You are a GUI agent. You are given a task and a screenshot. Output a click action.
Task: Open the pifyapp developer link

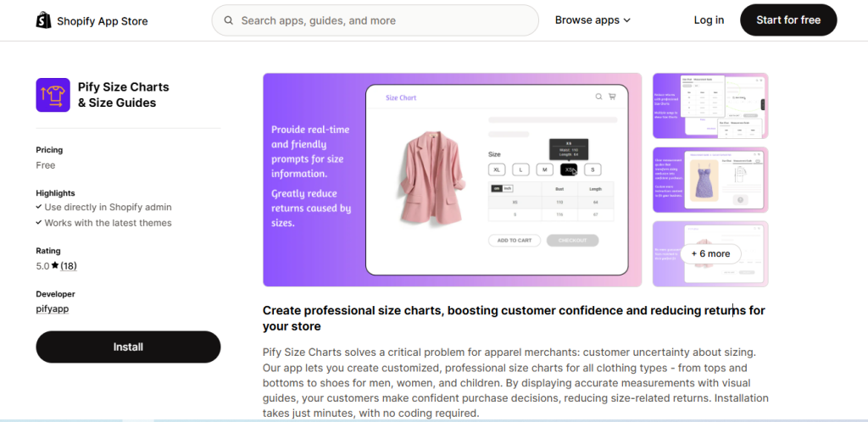pyautogui.click(x=52, y=308)
